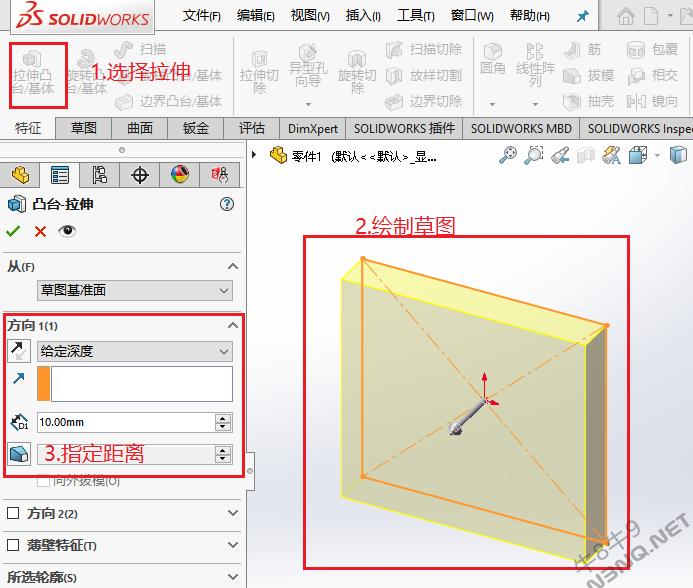Toggle the draft on/off button
Viewport: 693px width, 588px height.
click(x=19, y=454)
